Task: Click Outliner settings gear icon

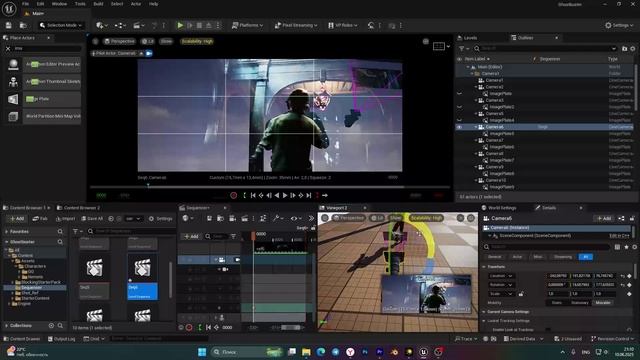Action: [633, 49]
